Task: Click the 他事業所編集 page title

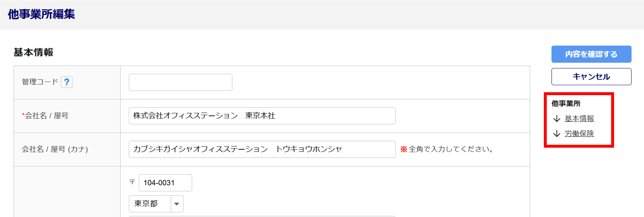Action: pyautogui.click(x=41, y=14)
